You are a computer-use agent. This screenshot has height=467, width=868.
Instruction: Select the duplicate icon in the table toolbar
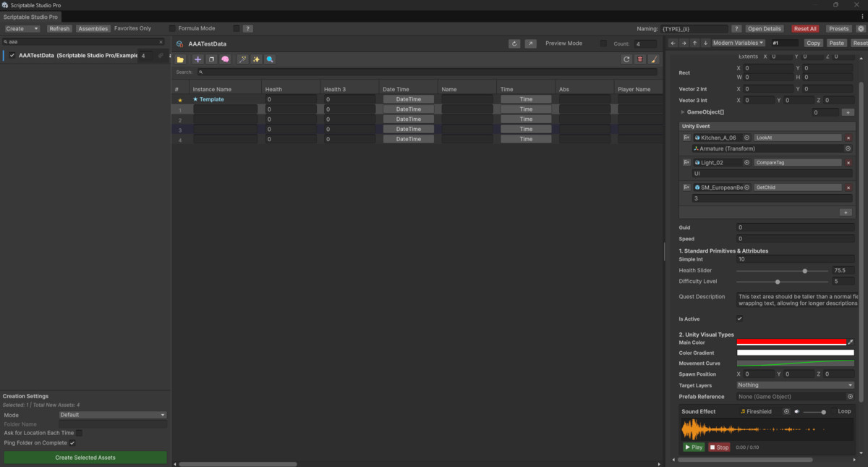[213, 59]
